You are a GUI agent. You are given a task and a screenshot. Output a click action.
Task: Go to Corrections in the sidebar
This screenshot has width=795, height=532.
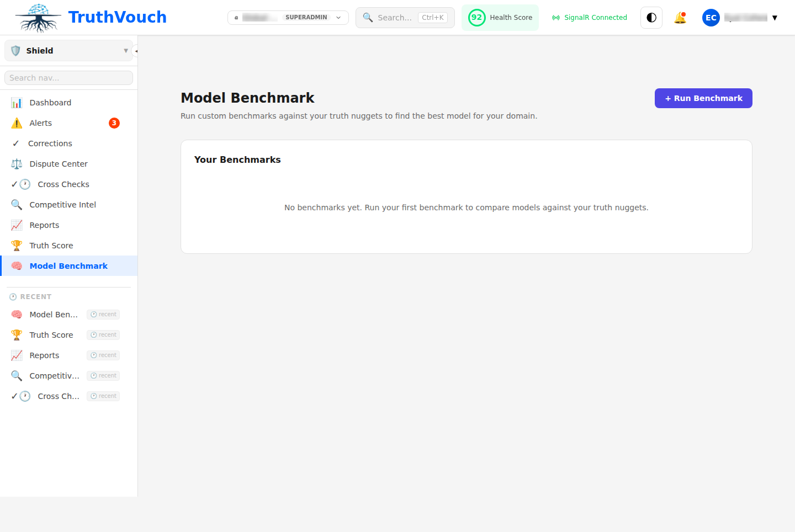pos(50,143)
